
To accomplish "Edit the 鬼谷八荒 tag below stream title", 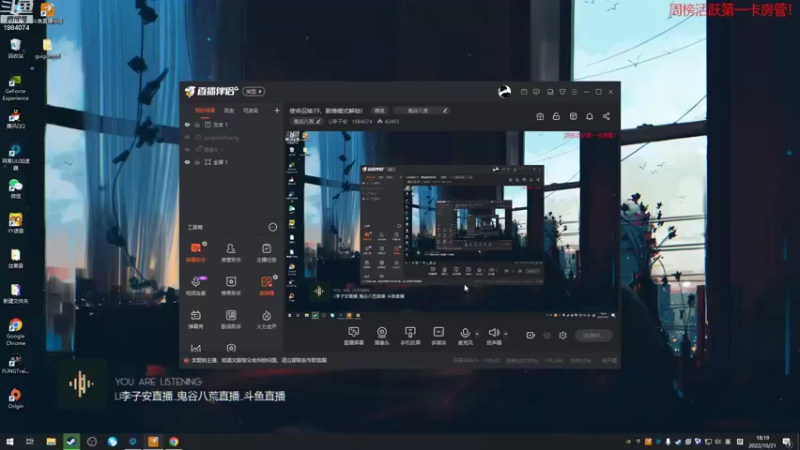I will point(307,121).
